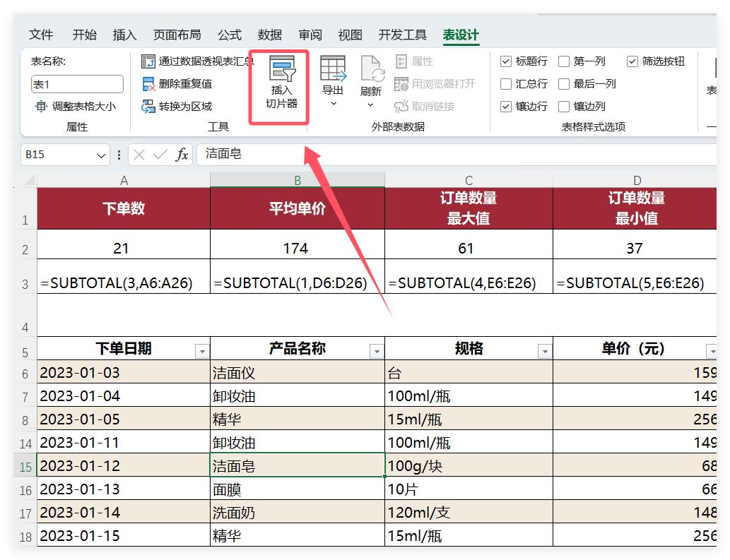Click the grayed Properties (属性) icon

(401, 61)
